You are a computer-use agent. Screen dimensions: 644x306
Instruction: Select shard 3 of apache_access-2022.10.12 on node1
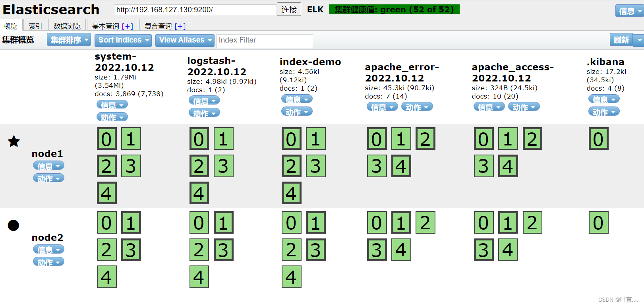pos(484,166)
